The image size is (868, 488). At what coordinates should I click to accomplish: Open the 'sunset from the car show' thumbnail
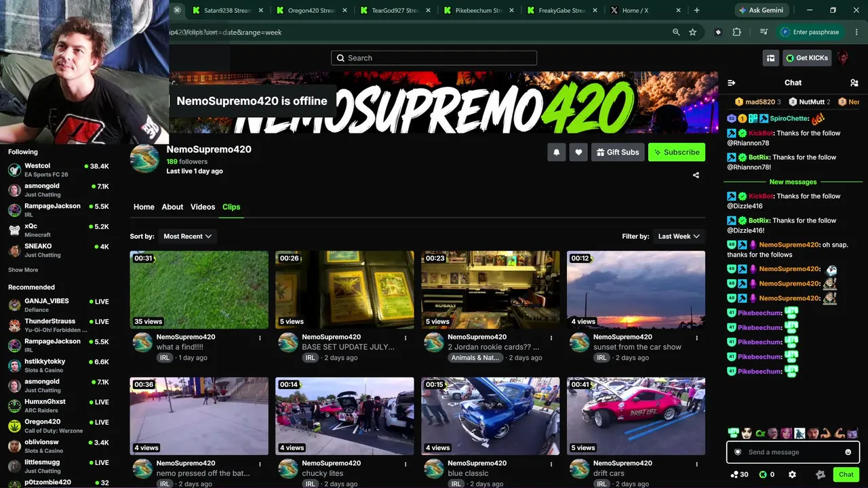click(x=636, y=289)
